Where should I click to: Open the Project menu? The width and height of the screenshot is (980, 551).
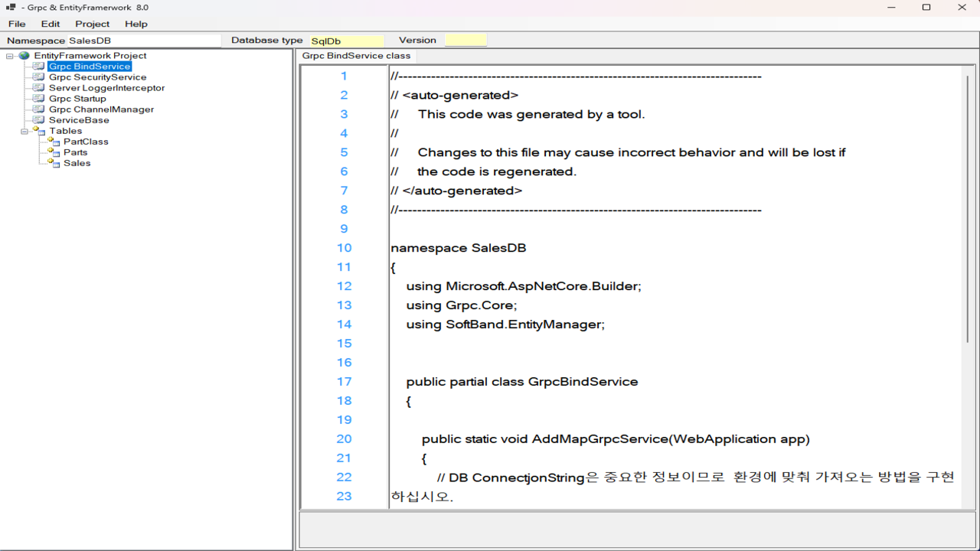click(92, 24)
